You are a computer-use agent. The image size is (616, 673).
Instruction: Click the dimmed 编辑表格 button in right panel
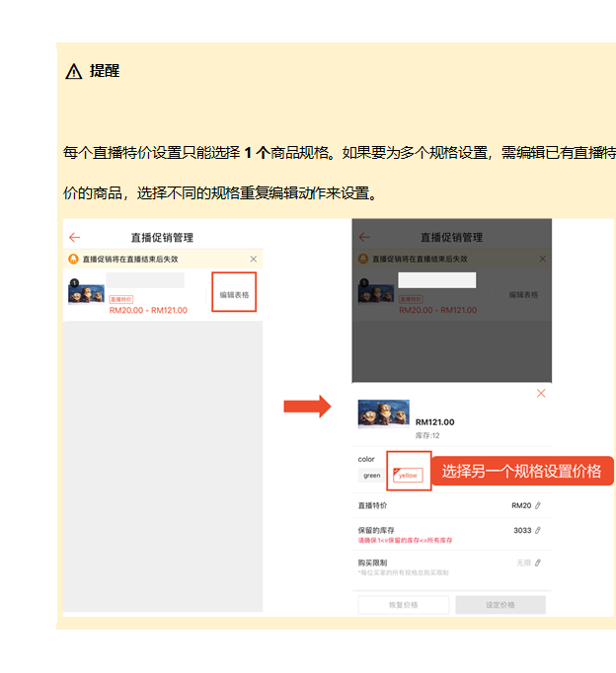(x=523, y=295)
